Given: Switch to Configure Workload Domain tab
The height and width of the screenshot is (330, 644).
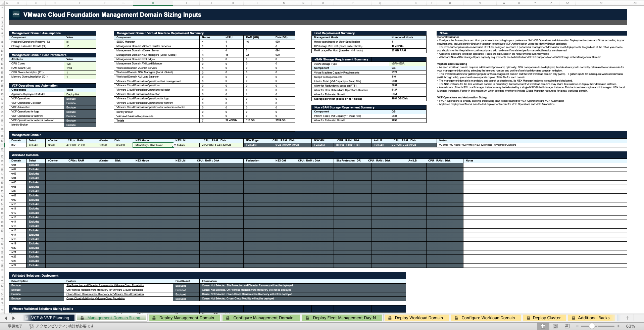Looking at the screenshot, I should pos(485,318).
